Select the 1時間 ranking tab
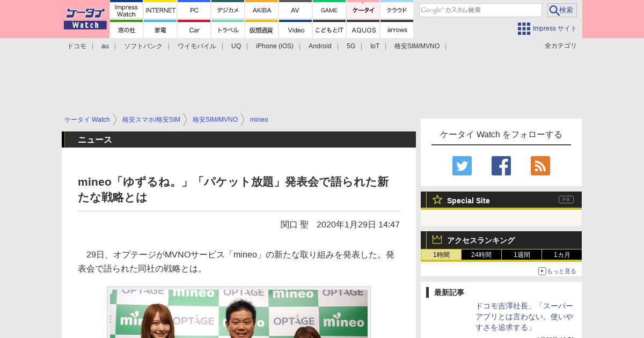The image size is (644, 338). [x=441, y=255]
